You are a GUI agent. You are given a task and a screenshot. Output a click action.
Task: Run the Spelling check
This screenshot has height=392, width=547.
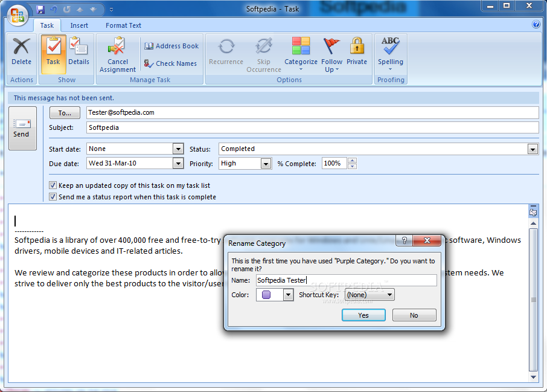point(391,54)
